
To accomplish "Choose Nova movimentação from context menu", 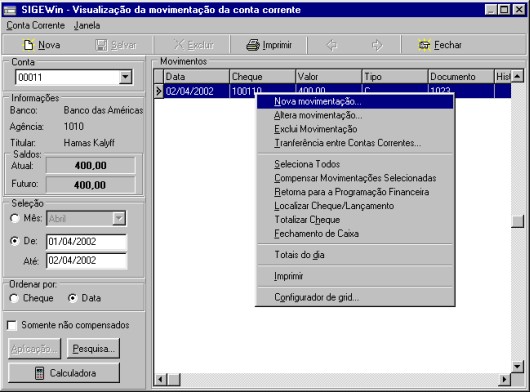I will (355, 101).
